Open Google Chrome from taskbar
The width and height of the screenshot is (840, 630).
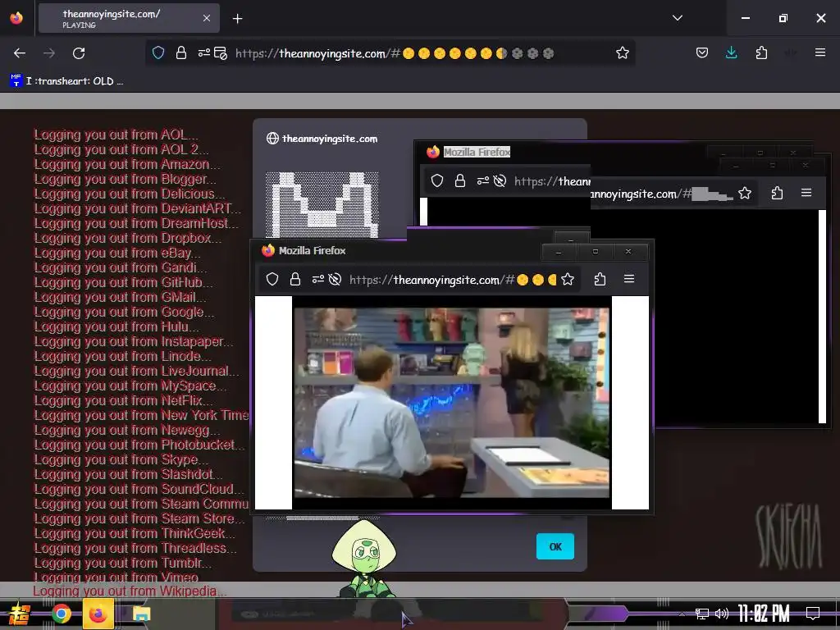[61, 614]
